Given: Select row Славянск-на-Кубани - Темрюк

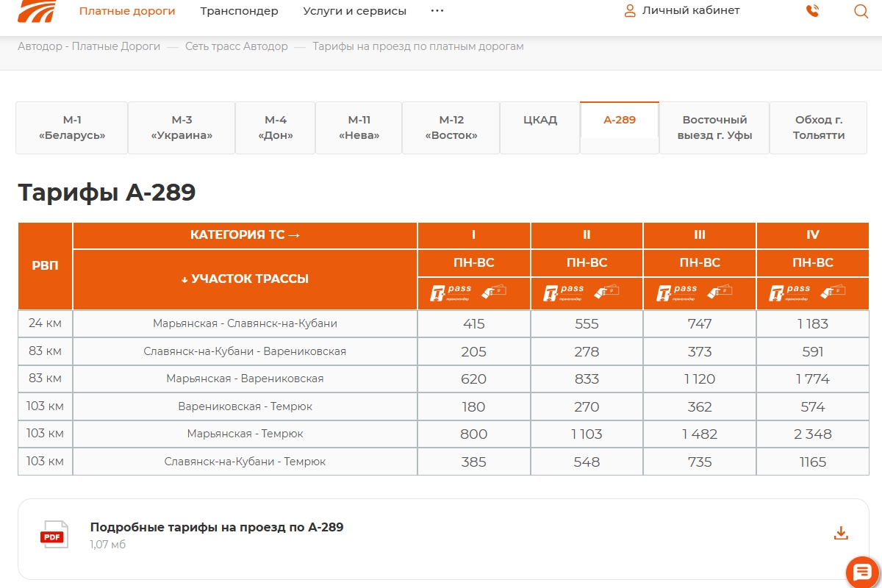Looking at the screenshot, I should pos(443,462).
